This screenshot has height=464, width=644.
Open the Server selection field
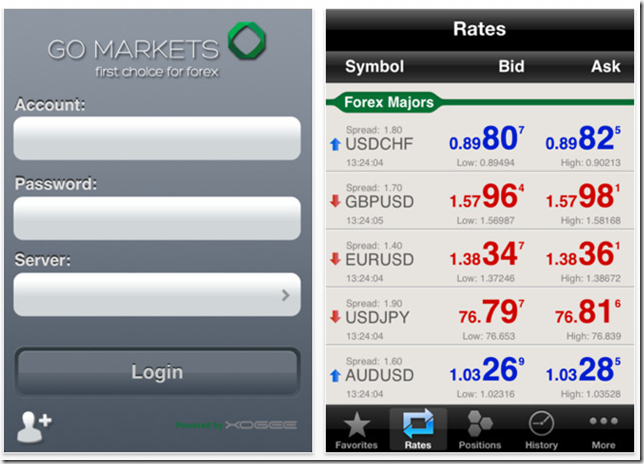tap(157, 294)
